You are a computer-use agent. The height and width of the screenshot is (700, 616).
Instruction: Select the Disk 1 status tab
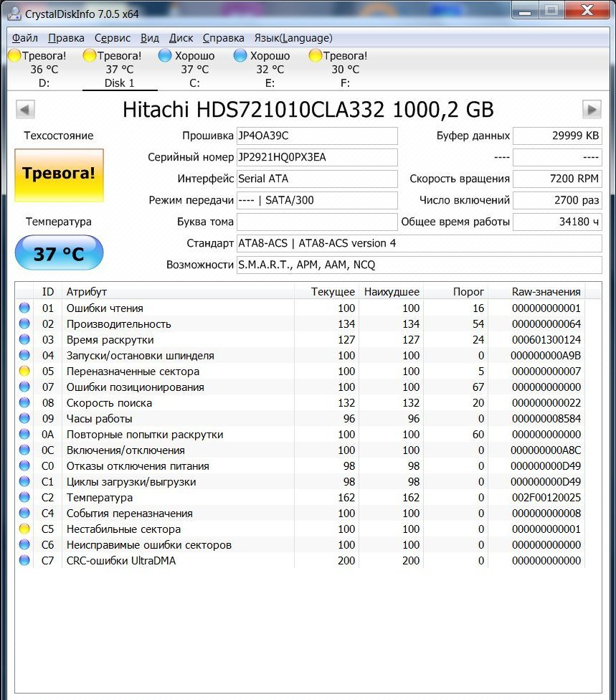(119, 69)
